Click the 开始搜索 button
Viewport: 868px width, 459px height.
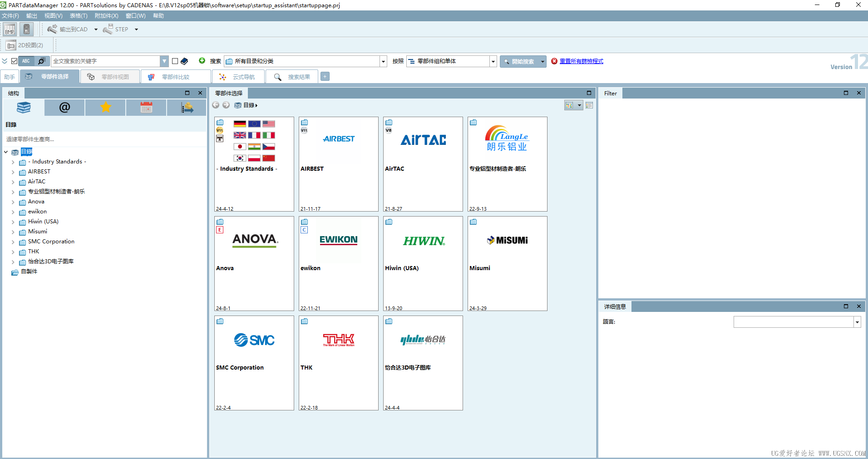519,61
